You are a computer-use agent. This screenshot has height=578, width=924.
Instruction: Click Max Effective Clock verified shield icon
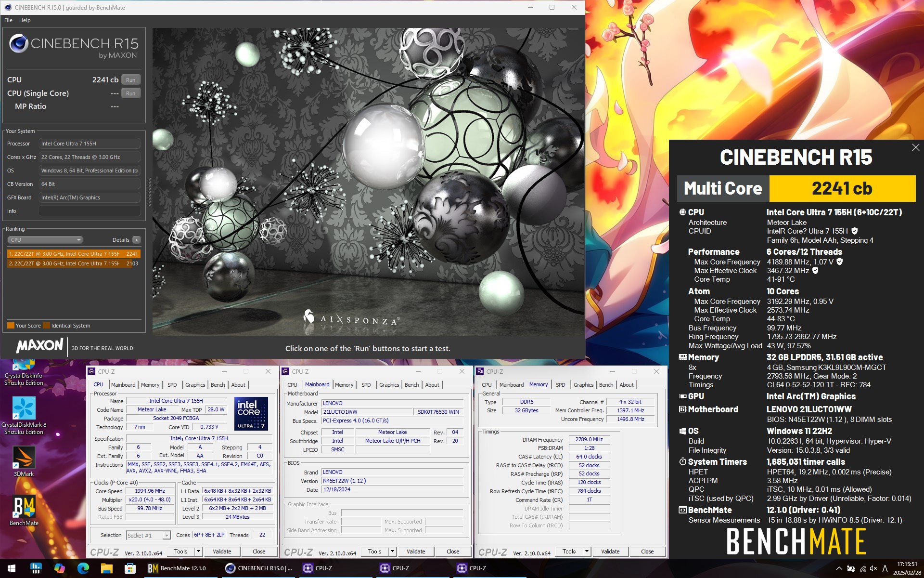[x=815, y=271]
